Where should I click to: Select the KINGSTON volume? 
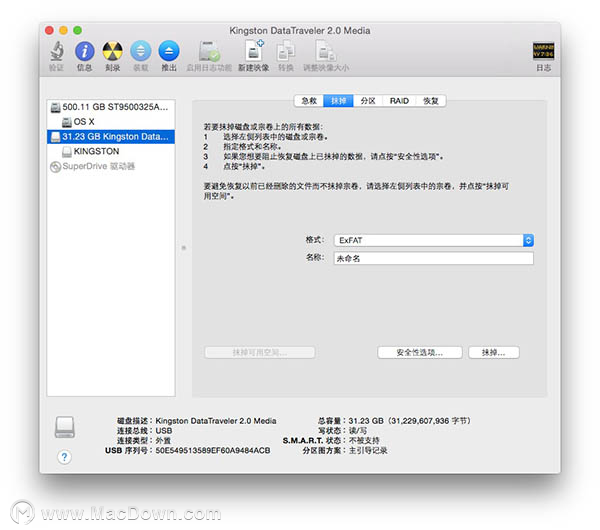tap(111, 152)
